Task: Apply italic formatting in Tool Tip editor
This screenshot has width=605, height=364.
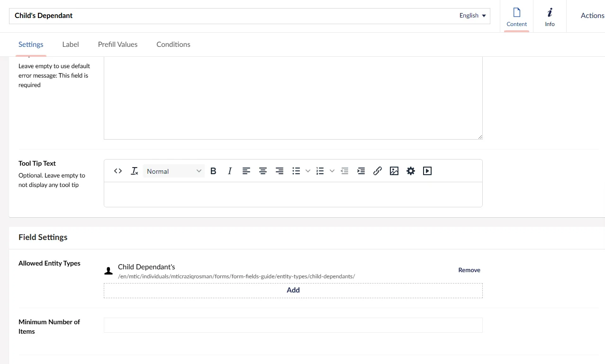Action: (230, 171)
